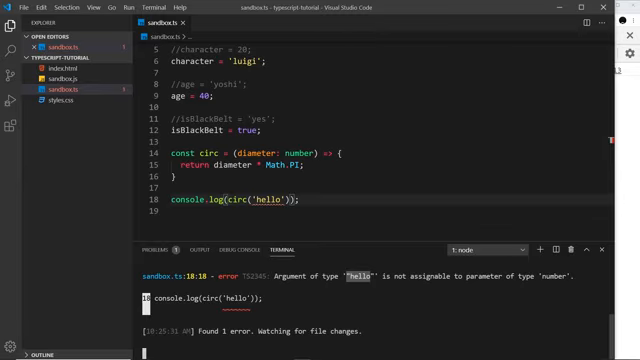
Task: Click the EXPLORER panel title
Action: [43, 23]
